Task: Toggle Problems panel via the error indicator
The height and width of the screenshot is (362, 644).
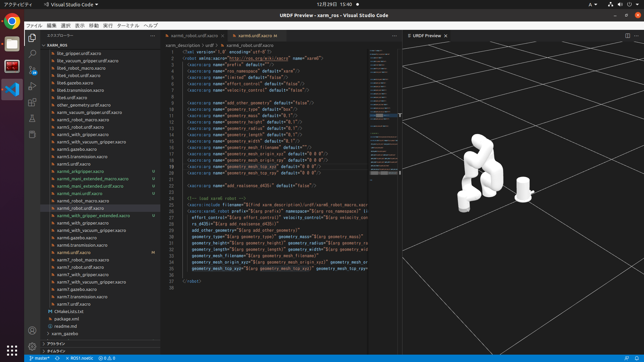Action: click(x=107, y=358)
